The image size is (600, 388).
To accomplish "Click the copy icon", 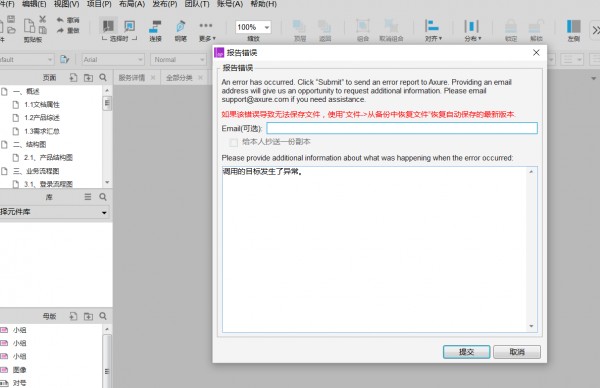I will 42,30.
